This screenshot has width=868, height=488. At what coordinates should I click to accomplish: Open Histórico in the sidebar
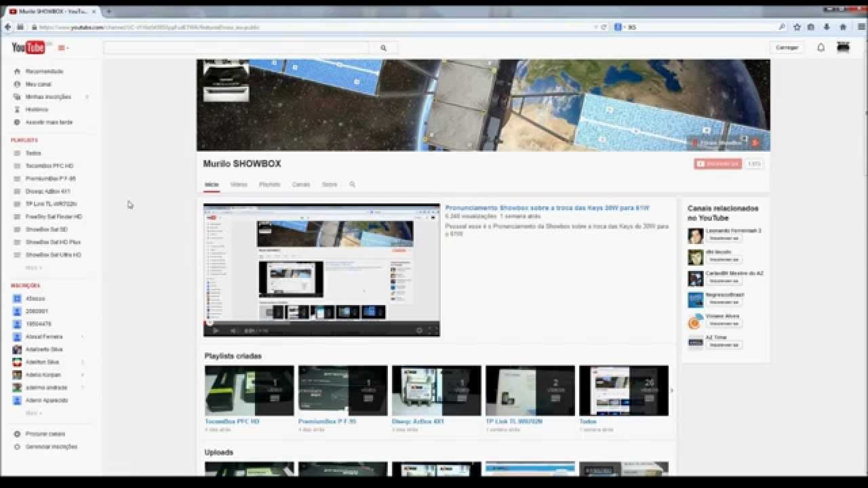(x=37, y=109)
